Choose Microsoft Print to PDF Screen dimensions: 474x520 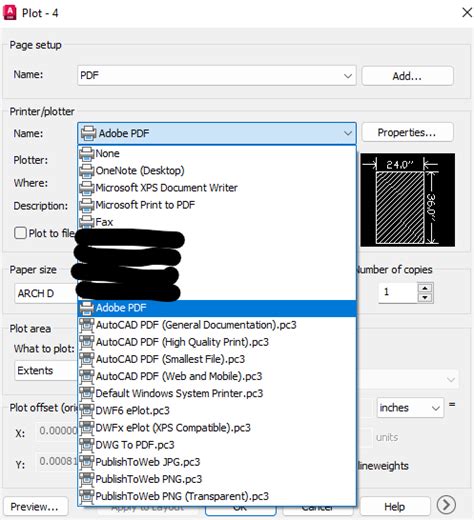tap(217, 205)
